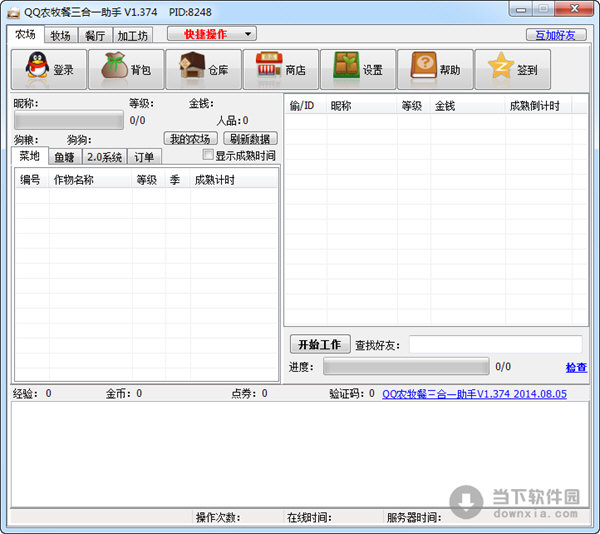Click the 验证码: 0 label
This screenshot has width=600, height=534.
tap(352, 394)
